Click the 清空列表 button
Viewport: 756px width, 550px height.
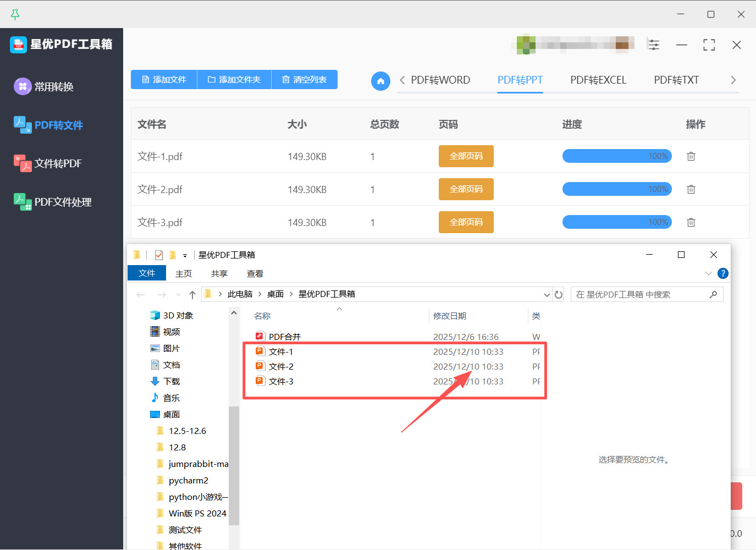coord(305,79)
